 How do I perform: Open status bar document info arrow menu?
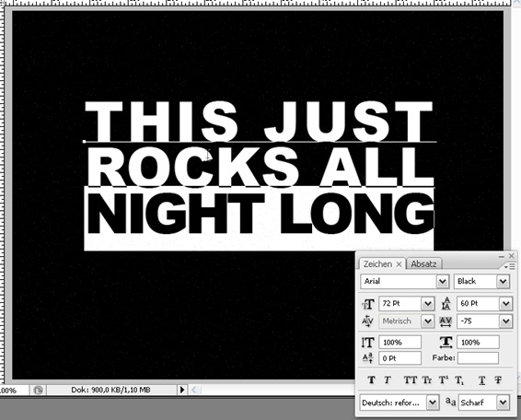pos(181,390)
